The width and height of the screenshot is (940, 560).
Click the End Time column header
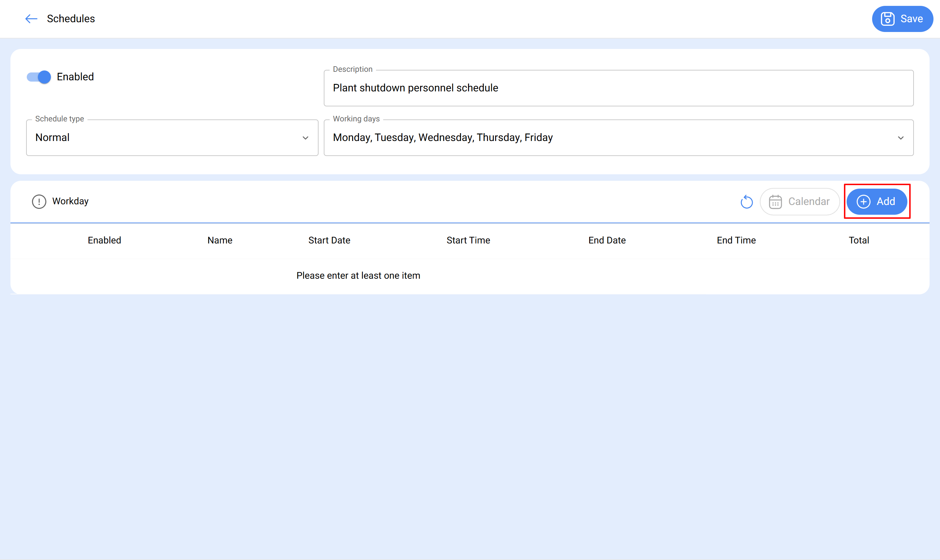[736, 241]
